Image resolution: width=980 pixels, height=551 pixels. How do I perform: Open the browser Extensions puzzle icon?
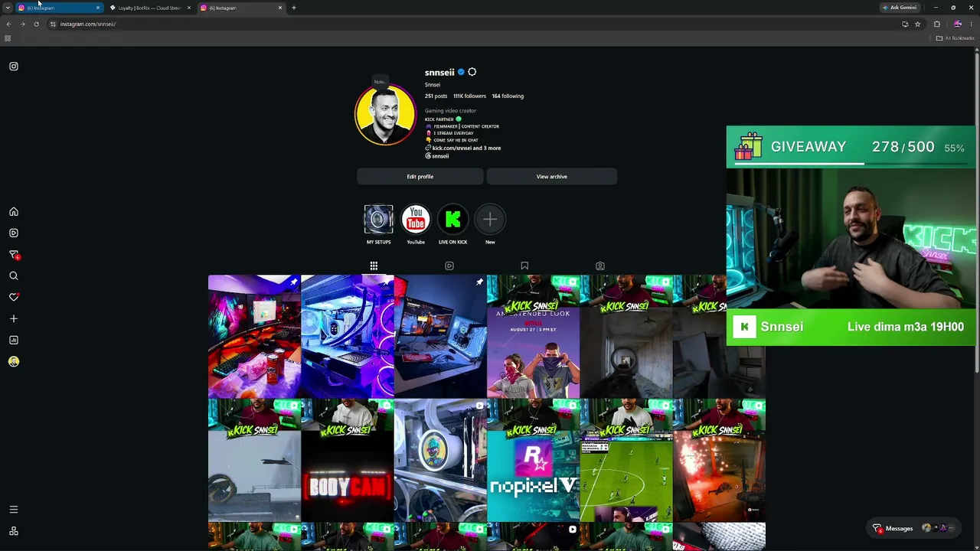(x=936, y=24)
